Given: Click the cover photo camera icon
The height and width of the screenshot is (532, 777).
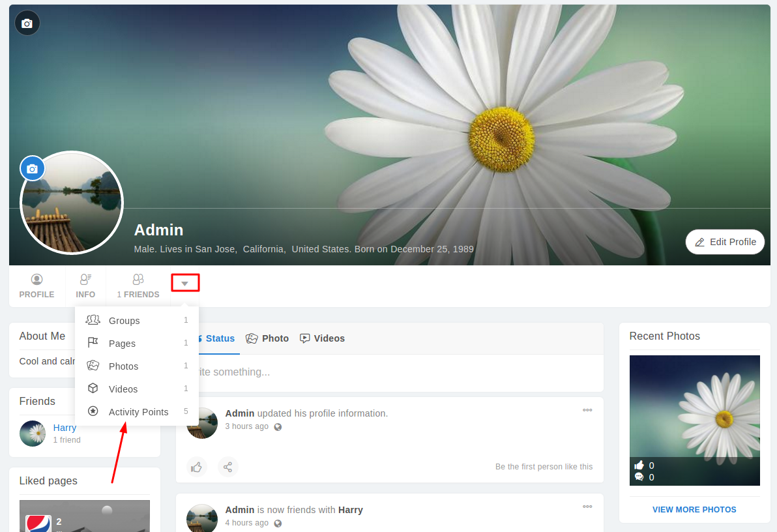Looking at the screenshot, I should [x=27, y=23].
